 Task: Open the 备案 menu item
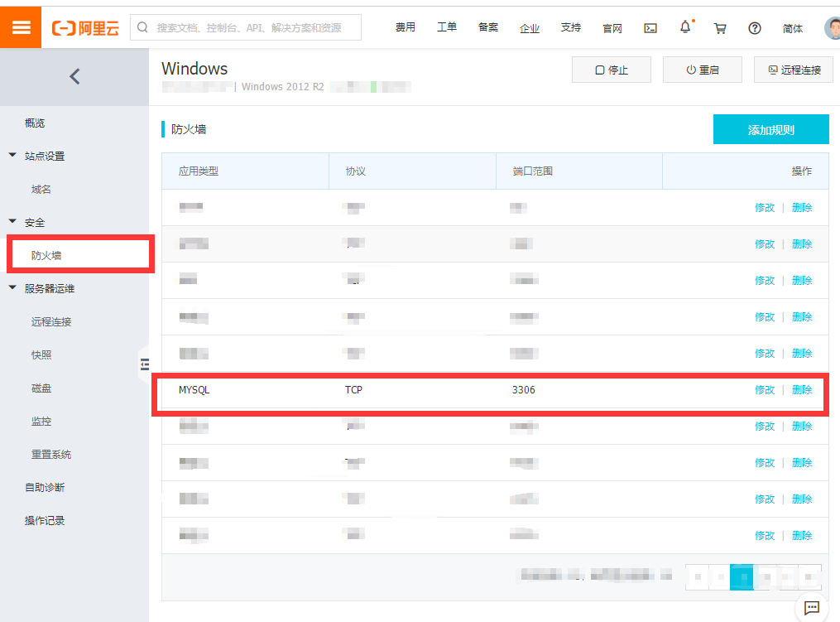pyautogui.click(x=488, y=27)
